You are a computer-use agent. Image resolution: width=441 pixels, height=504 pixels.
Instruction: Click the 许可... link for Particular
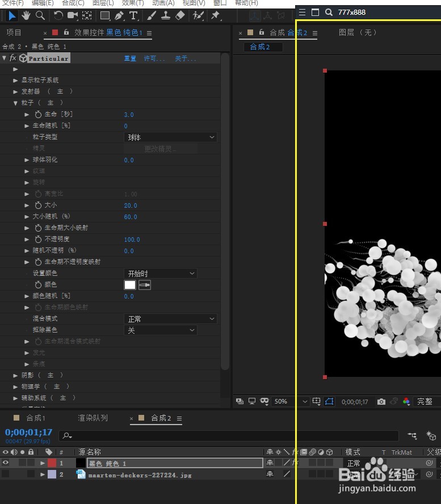[154, 58]
